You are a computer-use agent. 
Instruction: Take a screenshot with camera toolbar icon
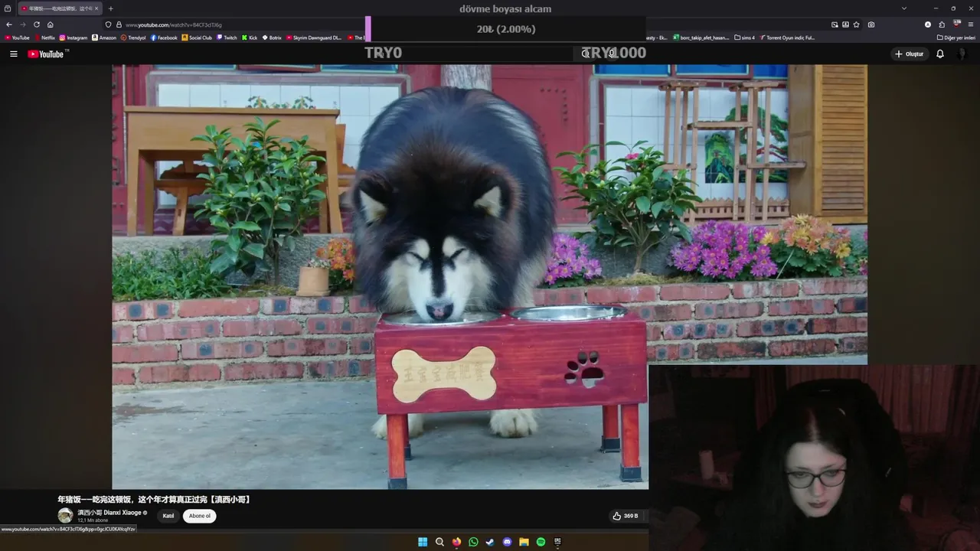[871, 24]
